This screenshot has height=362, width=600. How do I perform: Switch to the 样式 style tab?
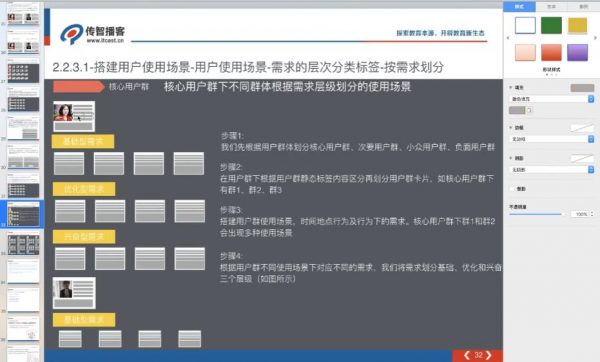pos(519,7)
